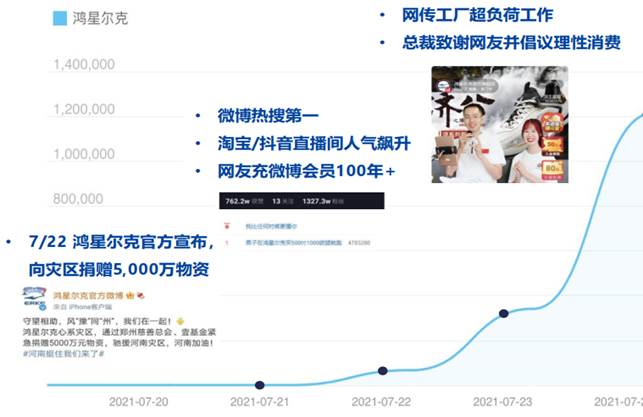Click the 来自 iPhone客户端 source text

[82, 307]
